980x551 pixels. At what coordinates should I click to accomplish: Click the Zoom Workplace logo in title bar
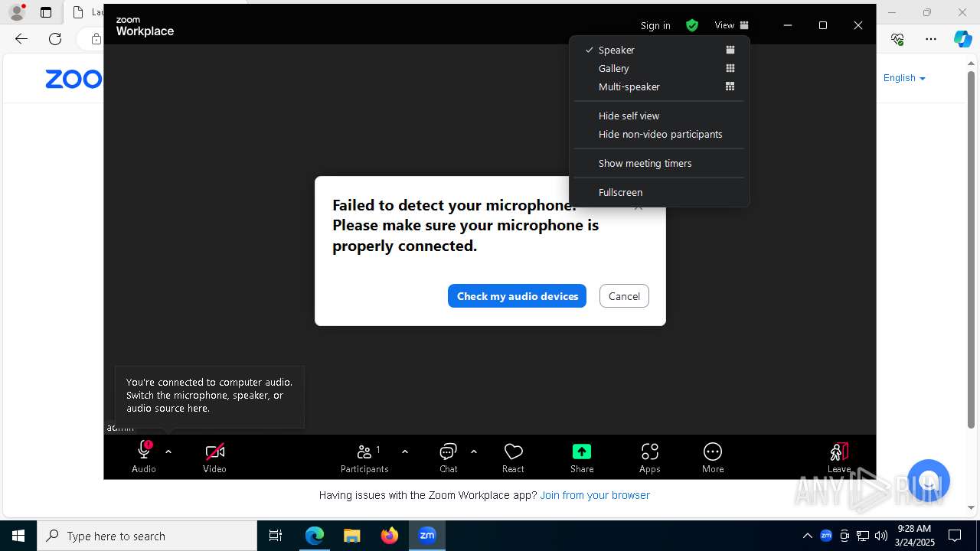[145, 26]
